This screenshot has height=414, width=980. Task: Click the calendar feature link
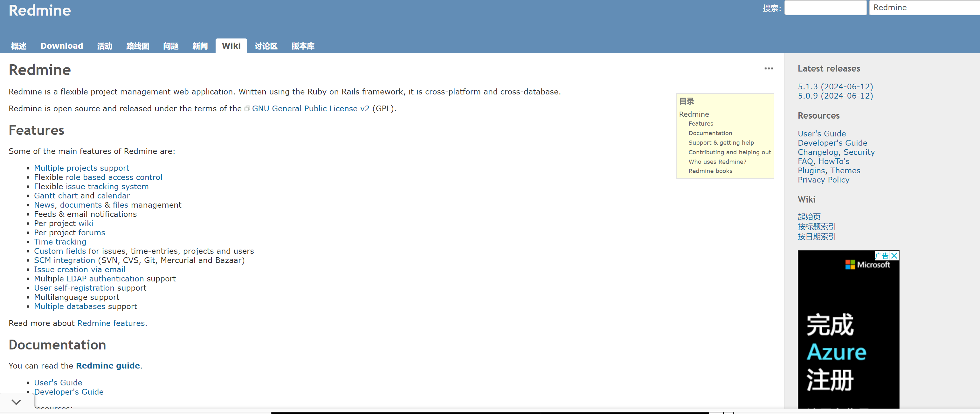pos(114,195)
